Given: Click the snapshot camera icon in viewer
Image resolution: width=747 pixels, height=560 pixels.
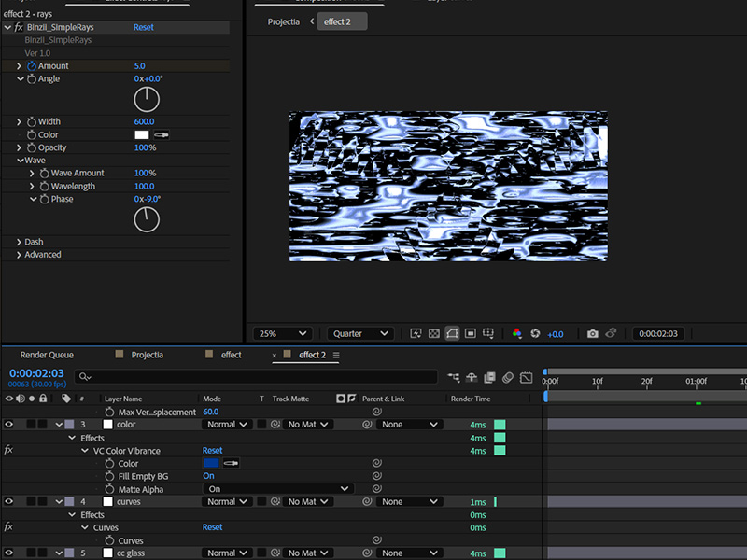Looking at the screenshot, I should pyautogui.click(x=592, y=333).
